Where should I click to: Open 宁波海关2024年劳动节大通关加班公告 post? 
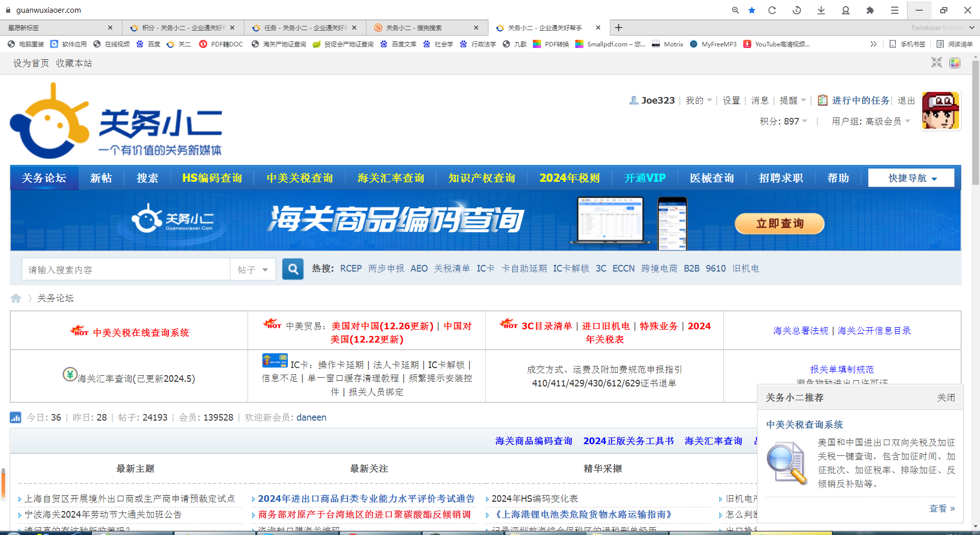click(103, 515)
